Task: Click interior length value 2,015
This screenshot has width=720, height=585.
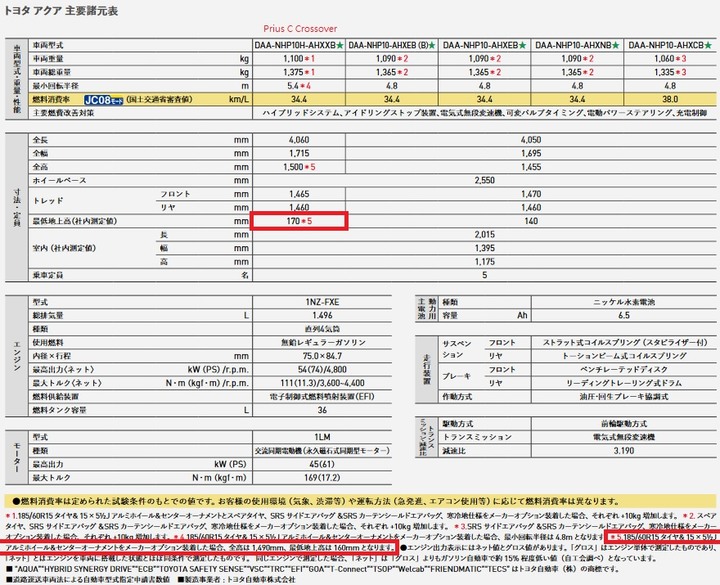Action: [x=484, y=235]
